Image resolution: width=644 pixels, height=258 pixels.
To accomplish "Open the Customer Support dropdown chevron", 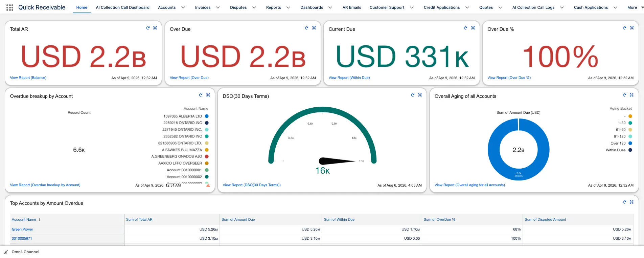I will pyautogui.click(x=412, y=7).
